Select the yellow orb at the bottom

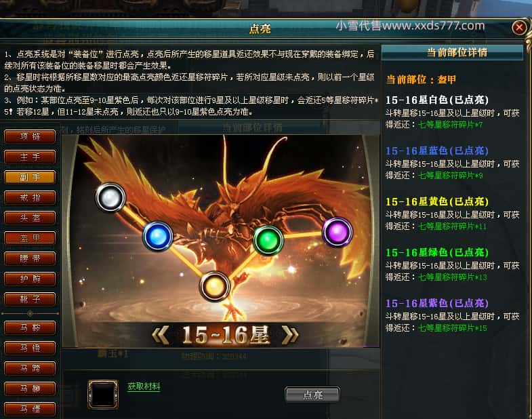tap(214, 287)
